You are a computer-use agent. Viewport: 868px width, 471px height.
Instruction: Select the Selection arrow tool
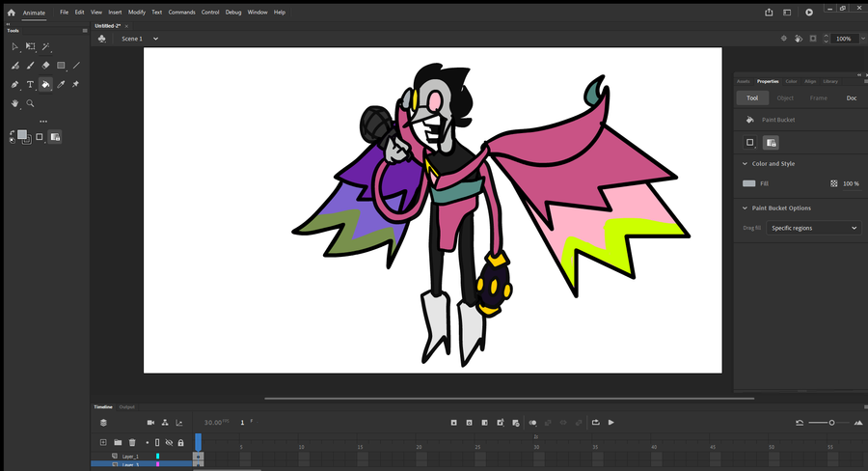[14, 47]
